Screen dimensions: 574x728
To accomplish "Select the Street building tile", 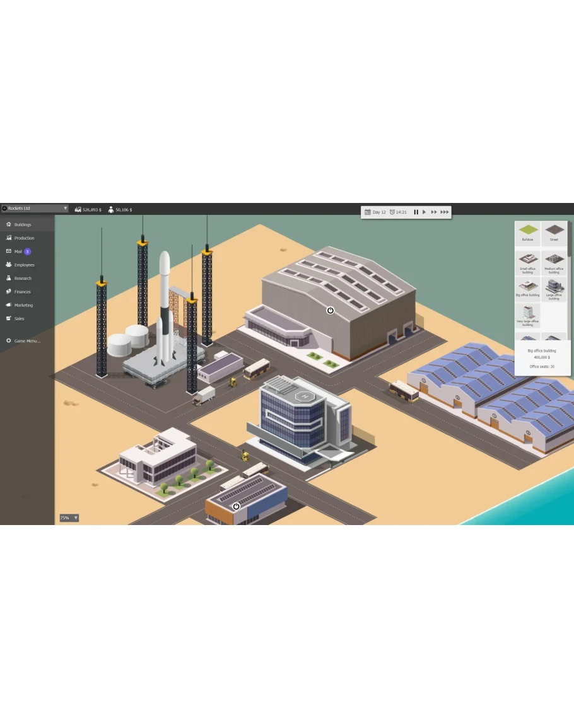I will [x=554, y=233].
